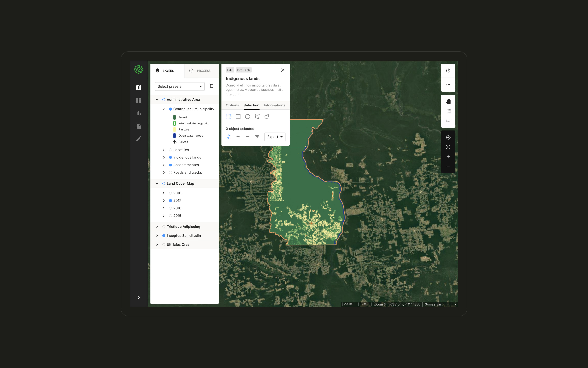Click the bookmark/save preset icon

click(211, 86)
